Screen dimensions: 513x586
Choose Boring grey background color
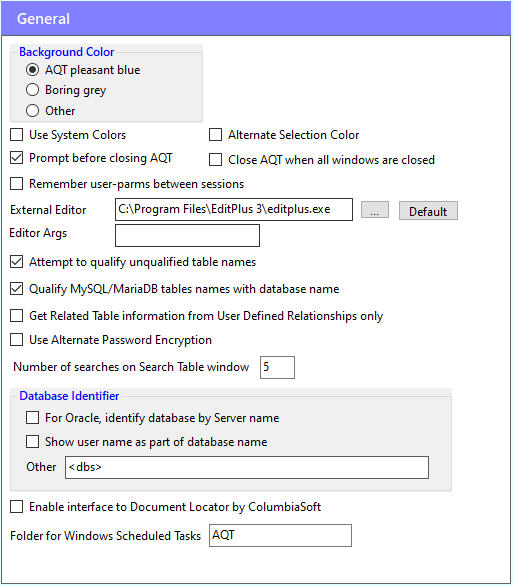click(33, 90)
